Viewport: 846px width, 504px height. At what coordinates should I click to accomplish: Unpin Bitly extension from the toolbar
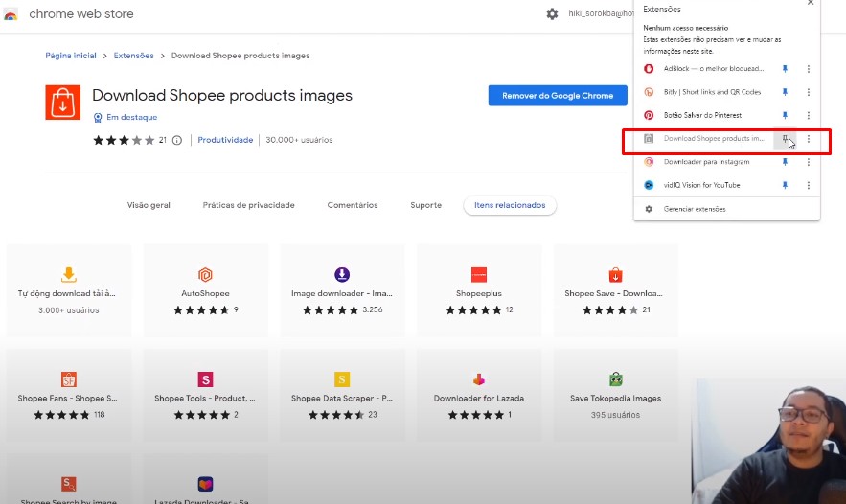tap(785, 92)
